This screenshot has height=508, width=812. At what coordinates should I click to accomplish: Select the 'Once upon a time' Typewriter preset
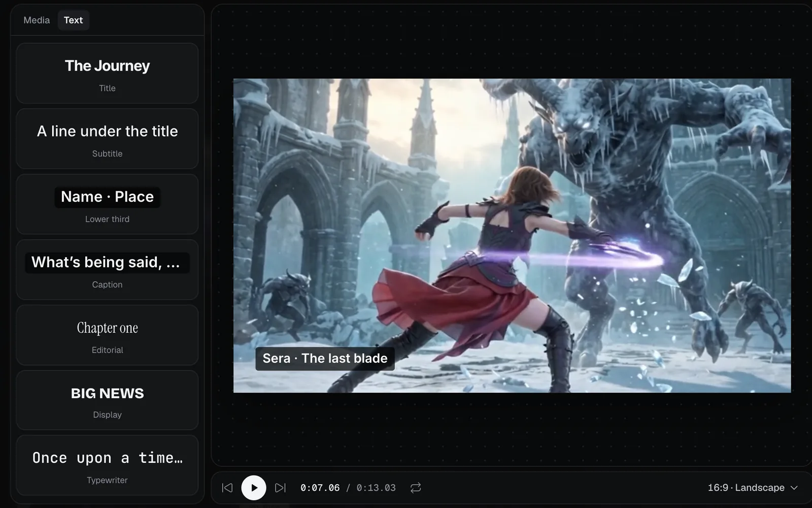(107, 465)
